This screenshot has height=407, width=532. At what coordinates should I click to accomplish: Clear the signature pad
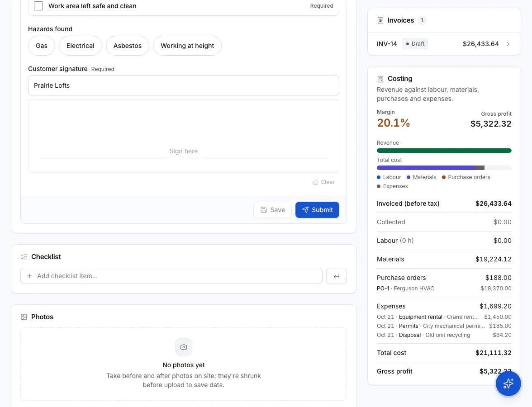coord(323,182)
